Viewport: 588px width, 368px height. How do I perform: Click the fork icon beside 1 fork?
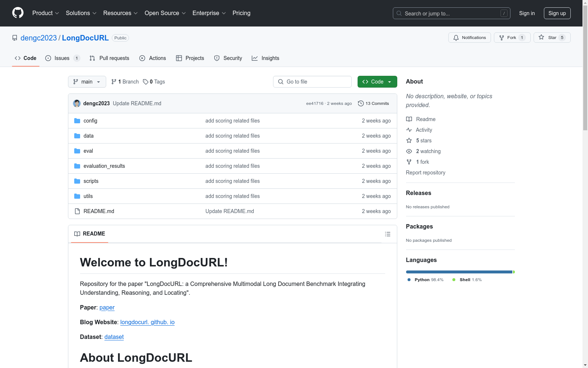pos(409,162)
